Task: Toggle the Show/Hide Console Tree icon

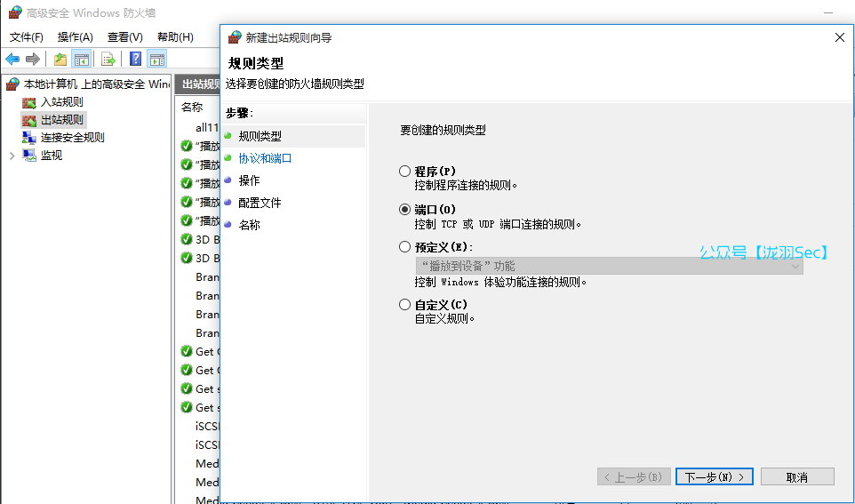Action: tap(81, 60)
